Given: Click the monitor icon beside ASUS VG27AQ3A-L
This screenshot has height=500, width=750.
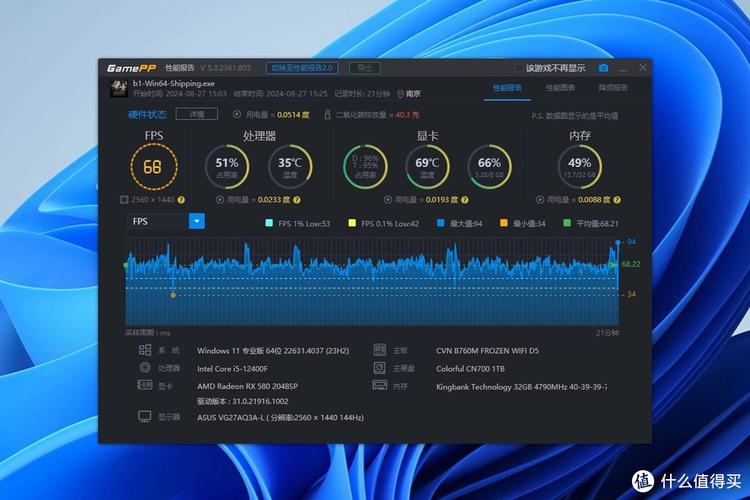Looking at the screenshot, I should coord(145,416).
